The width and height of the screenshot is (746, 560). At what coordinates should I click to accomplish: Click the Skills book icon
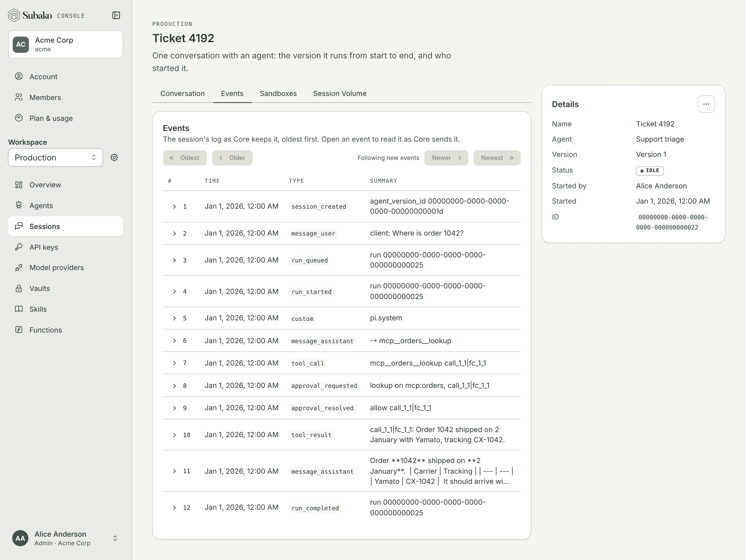coord(19,309)
